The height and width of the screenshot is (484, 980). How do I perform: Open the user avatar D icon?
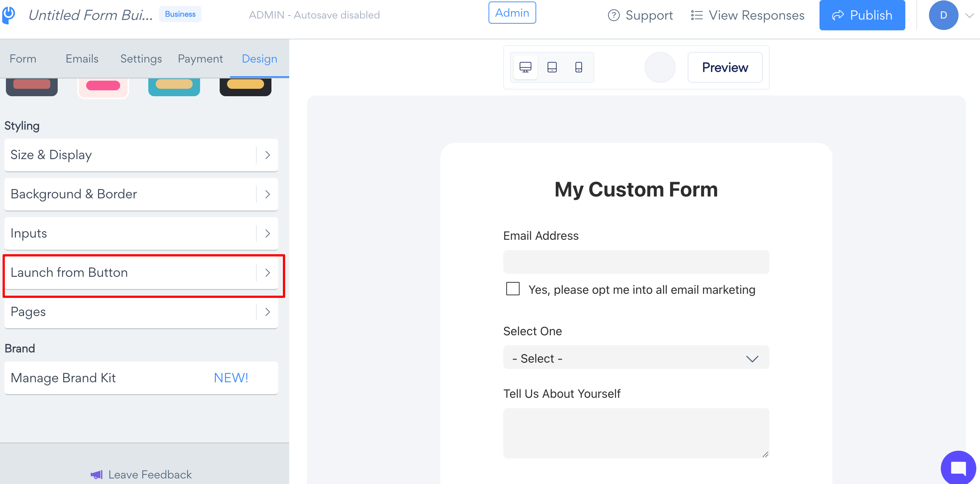coord(943,15)
